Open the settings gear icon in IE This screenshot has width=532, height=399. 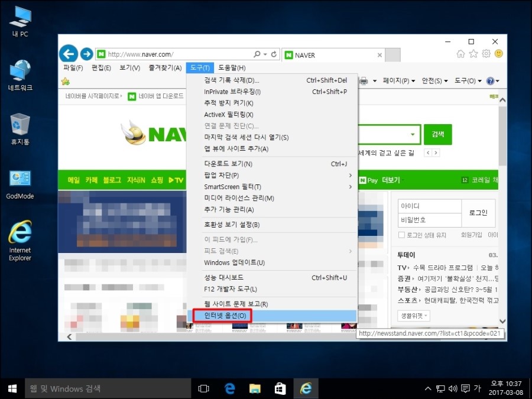pos(486,54)
